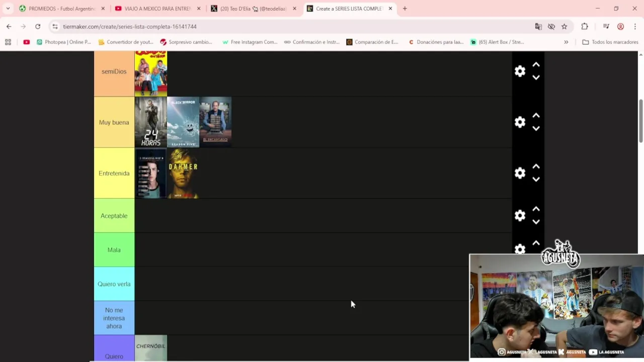Open Alert Box / Stre... bookmark
The height and width of the screenshot is (362, 644).
click(497, 42)
